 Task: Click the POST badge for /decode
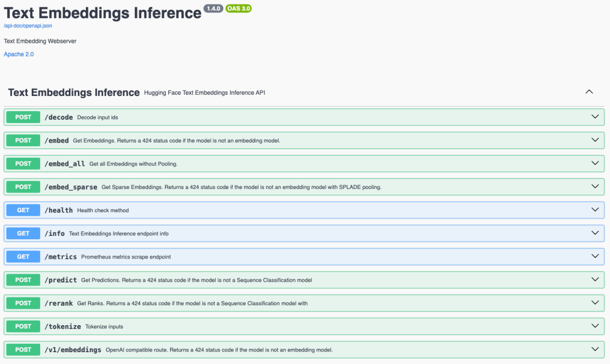click(23, 117)
